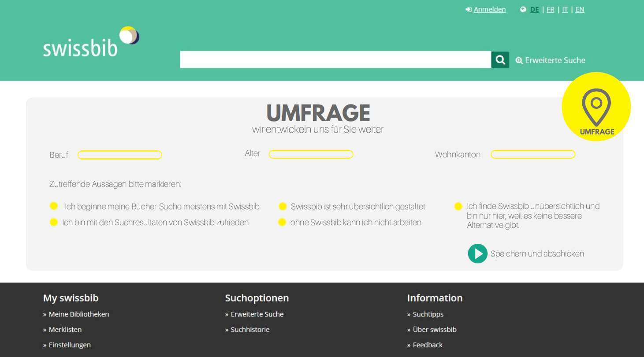The height and width of the screenshot is (357, 644).
Task: Switch language to DE
Action: pyautogui.click(x=535, y=10)
